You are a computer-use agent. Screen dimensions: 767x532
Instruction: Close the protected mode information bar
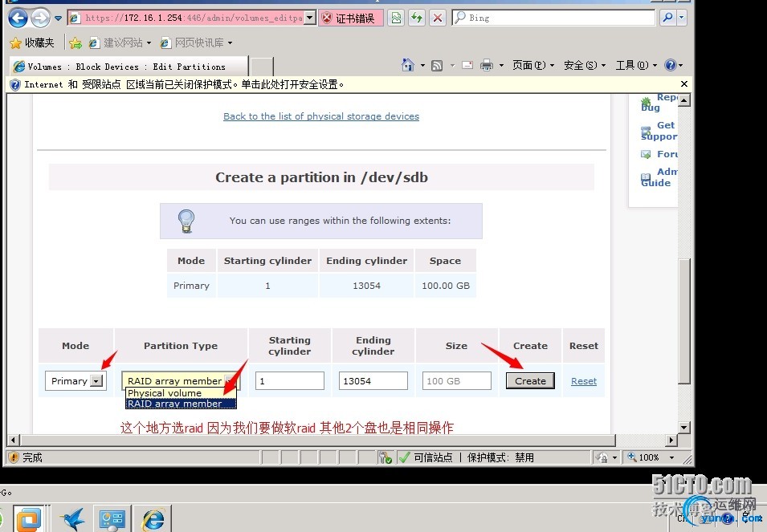point(684,84)
